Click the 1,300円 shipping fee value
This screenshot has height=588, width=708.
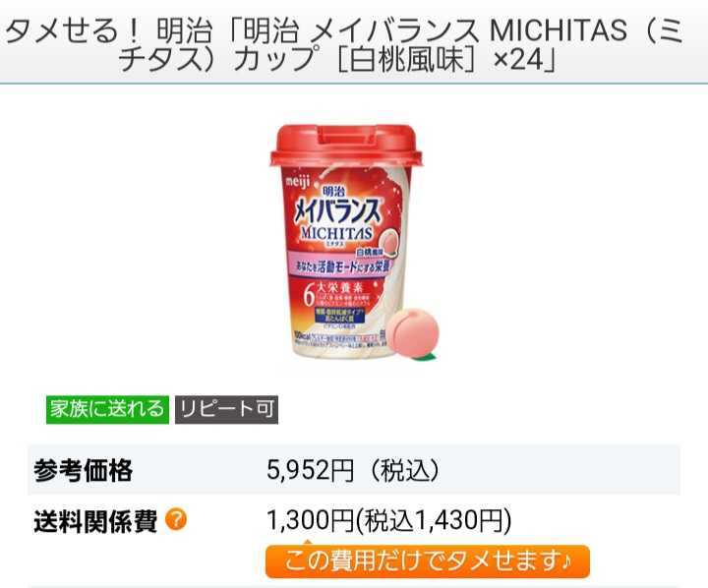coord(310,520)
